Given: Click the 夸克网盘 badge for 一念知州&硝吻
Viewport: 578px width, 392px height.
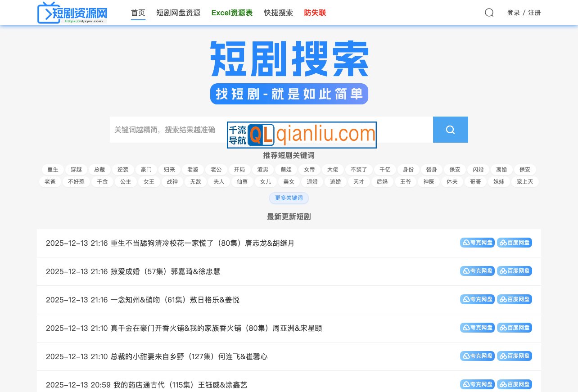Looking at the screenshot, I should click(477, 299).
